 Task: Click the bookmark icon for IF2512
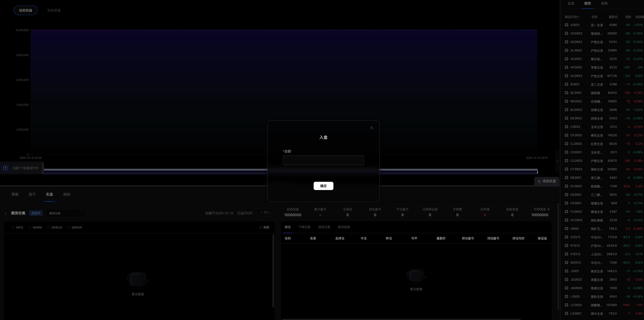tap(566, 246)
